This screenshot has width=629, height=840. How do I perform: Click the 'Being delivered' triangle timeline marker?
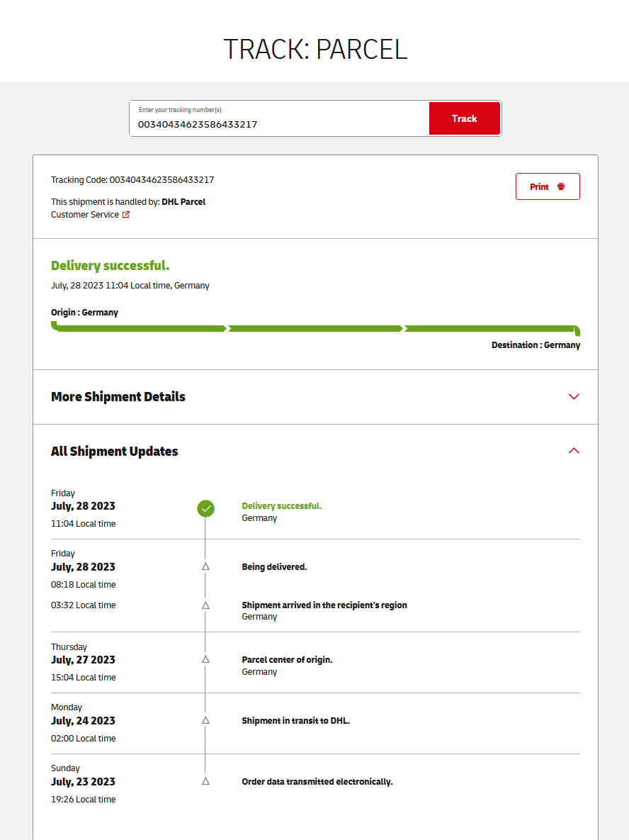[x=205, y=566]
